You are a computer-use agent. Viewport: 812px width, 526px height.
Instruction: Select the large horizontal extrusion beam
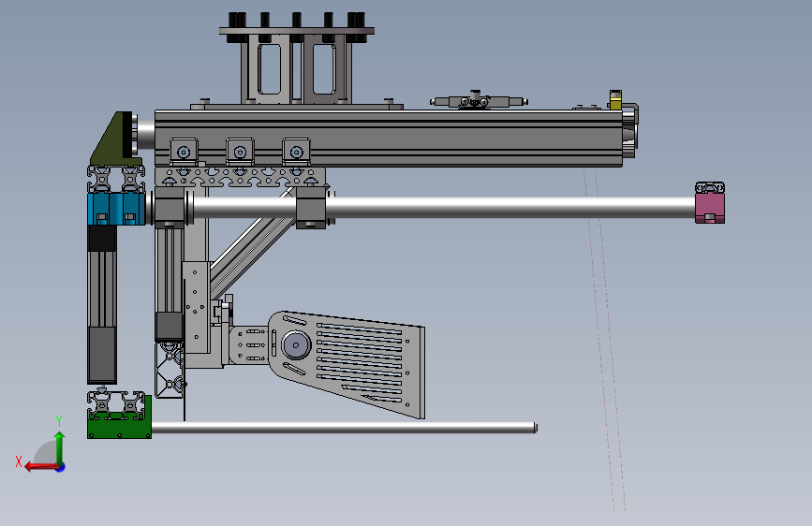389,138
